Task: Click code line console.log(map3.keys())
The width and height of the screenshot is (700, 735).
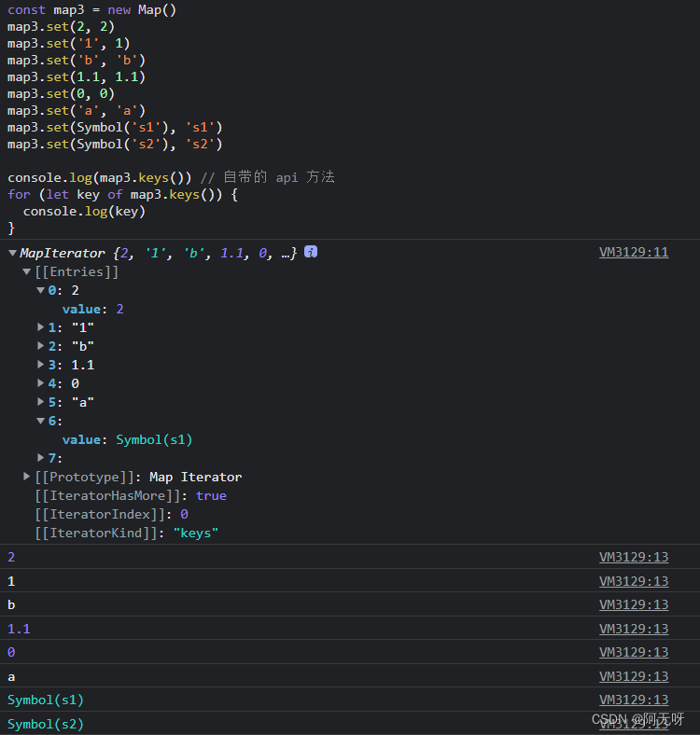Action: click(x=100, y=177)
